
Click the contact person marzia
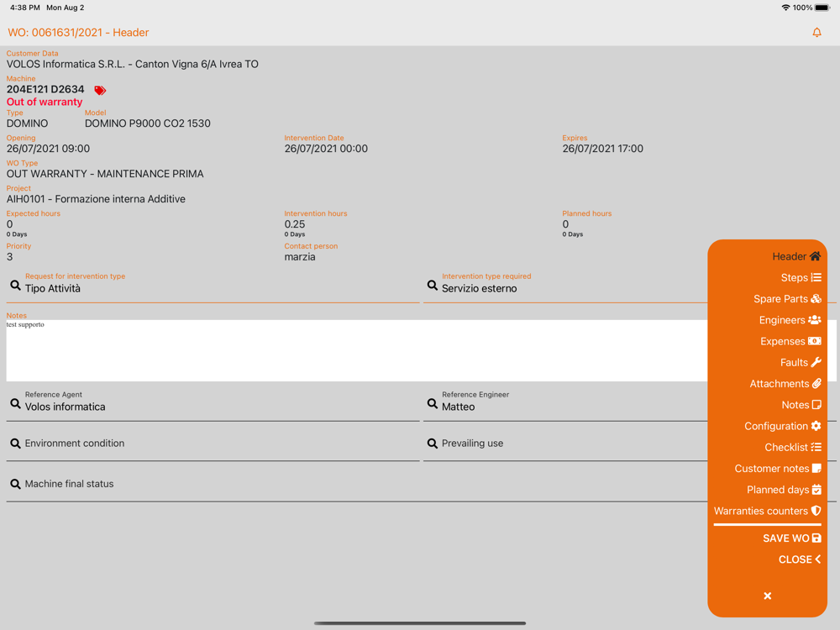pos(300,257)
